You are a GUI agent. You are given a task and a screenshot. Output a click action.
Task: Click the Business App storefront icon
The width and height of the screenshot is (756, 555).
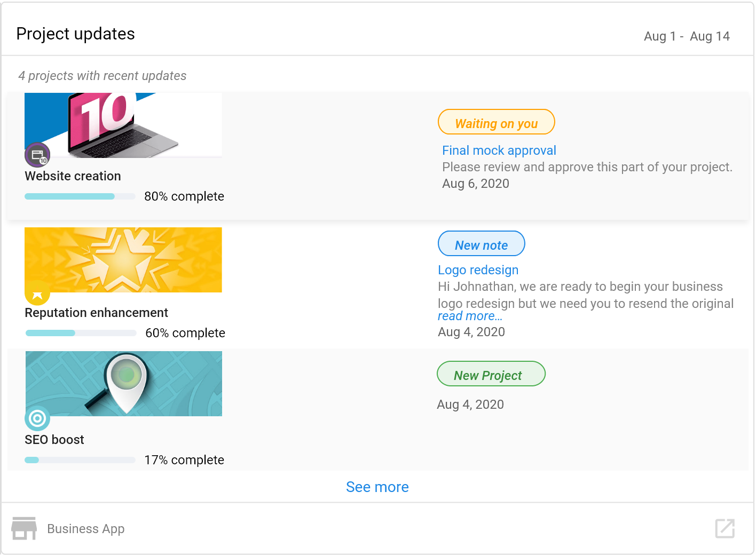click(x=24, y=528)
